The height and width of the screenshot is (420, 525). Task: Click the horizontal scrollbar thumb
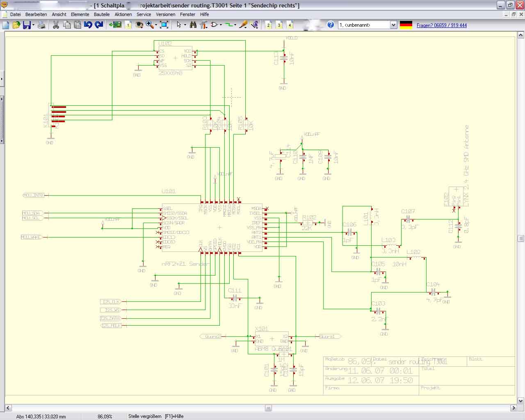(x=268, y=408)
